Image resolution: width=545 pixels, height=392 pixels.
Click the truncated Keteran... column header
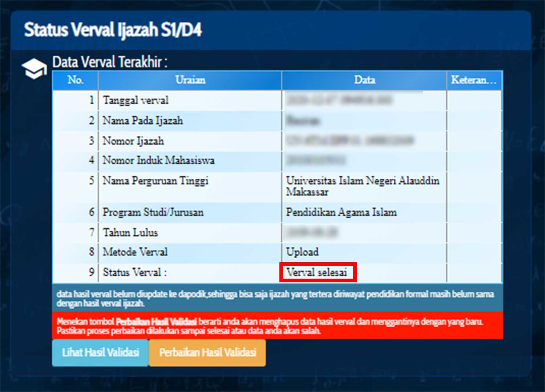click(474, 80)
